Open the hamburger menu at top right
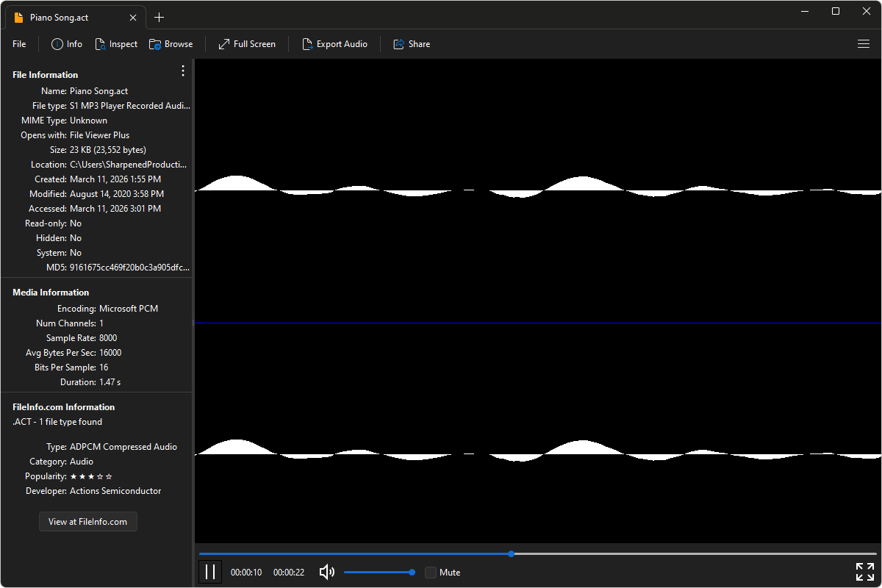The width and height of the screenshot is (882, 588). 864,44
